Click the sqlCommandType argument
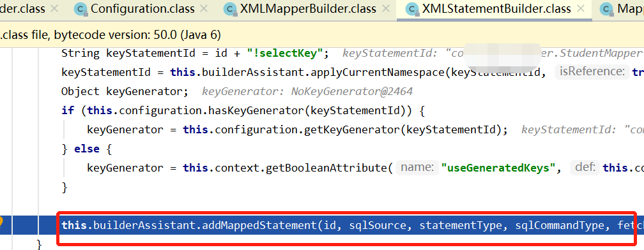Viewport: 644px width, 250px height. point(560,225)
